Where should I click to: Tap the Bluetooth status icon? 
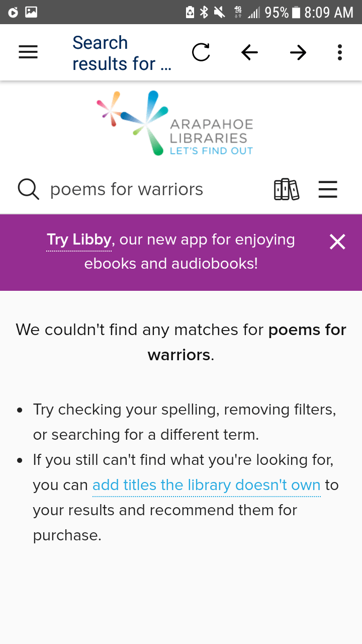[x=204, y=12]
